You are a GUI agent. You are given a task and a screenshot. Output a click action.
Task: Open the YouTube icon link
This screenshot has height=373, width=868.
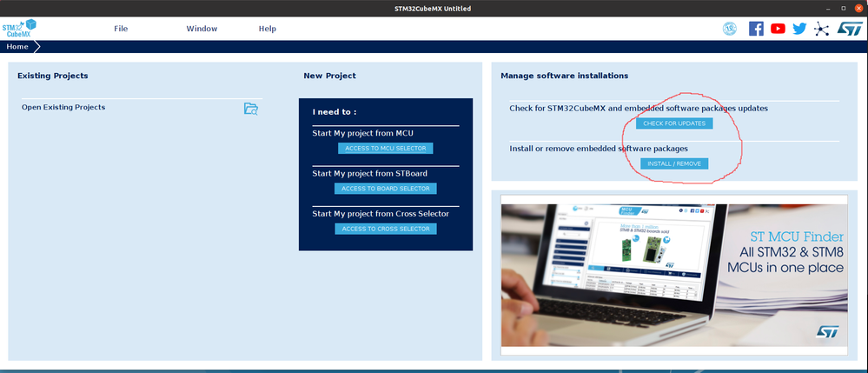778,29
